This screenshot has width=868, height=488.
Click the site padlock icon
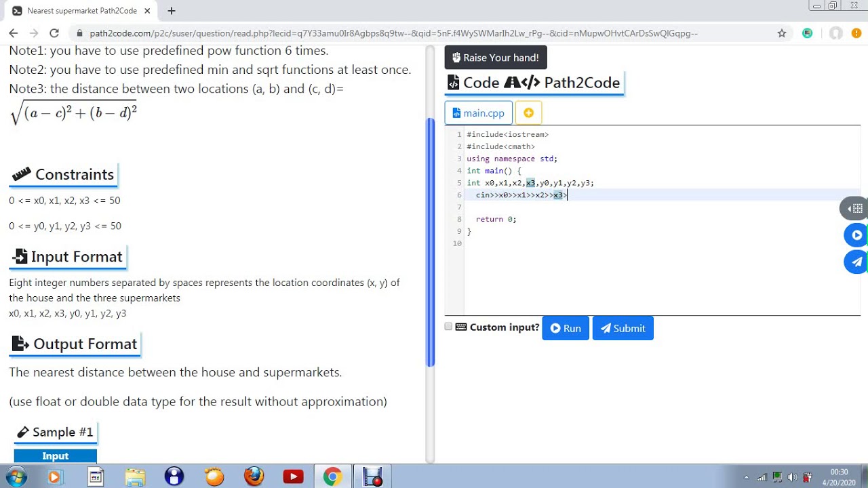point(79,33)
